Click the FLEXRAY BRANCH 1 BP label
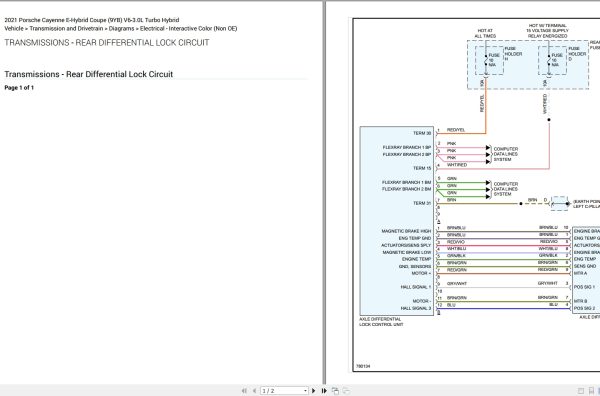600x396 pixels. (407, 147)
